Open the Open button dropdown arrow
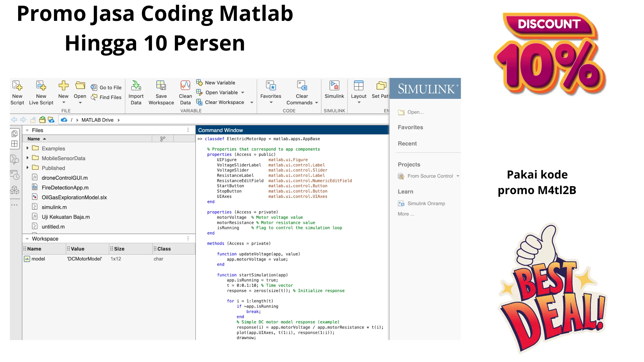The image size is (644, 362). click(x=80, y=103)
